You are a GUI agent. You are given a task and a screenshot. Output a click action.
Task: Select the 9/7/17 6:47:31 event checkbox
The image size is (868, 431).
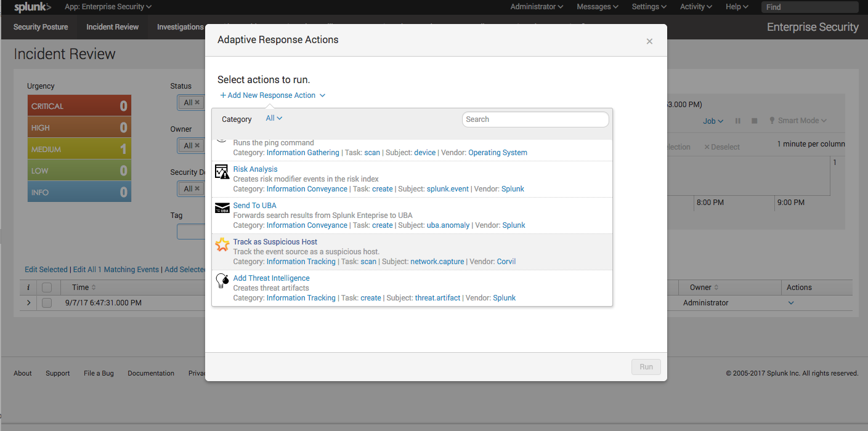point(47,303)
